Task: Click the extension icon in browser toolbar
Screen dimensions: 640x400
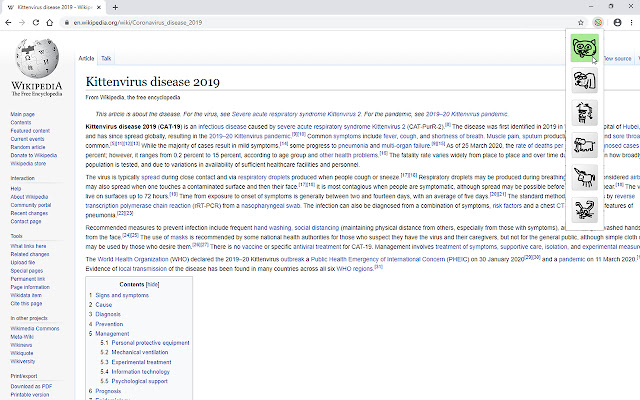Action: point(597,21)
